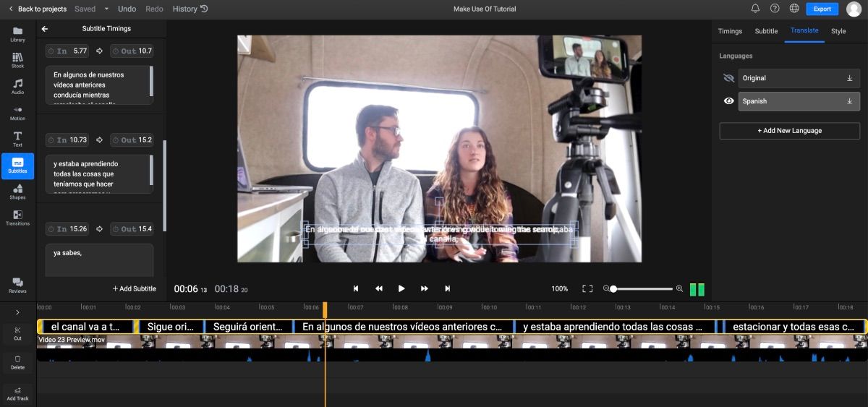Open the 100% preview zoom dropdown
The width and height of the screenshot is (868, 407).
pyautogui.click(x=559, y=288)
